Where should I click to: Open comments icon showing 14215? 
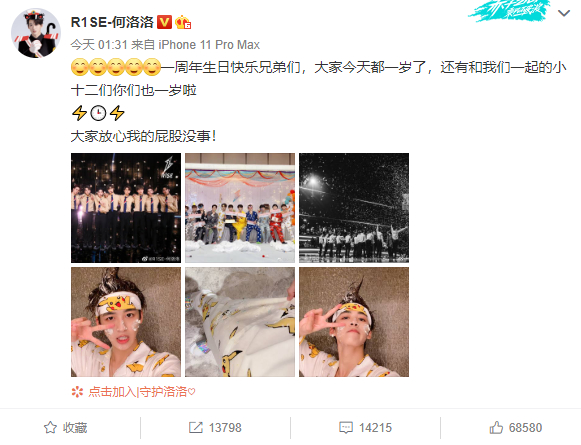click(x=346, y=428)
